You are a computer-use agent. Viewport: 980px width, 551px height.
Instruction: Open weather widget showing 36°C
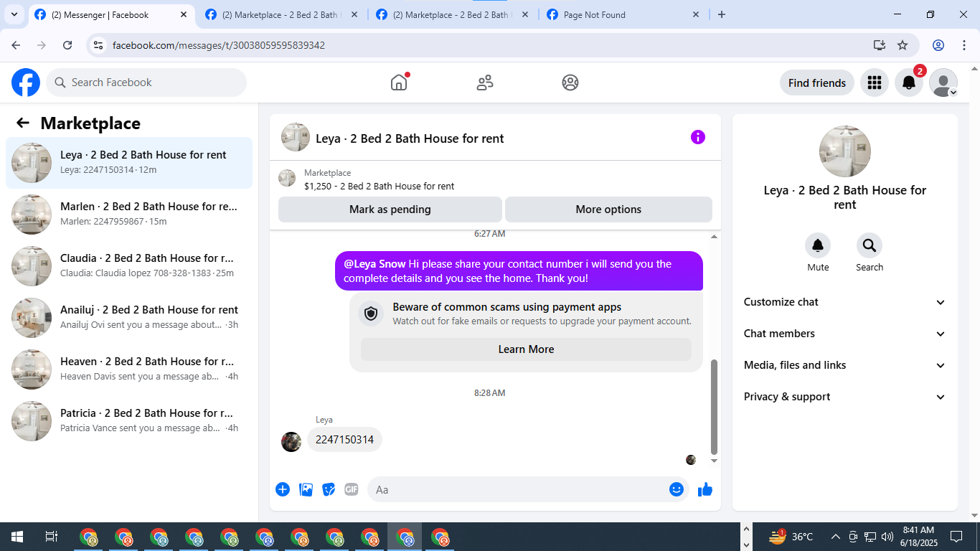tap(791, 537)
